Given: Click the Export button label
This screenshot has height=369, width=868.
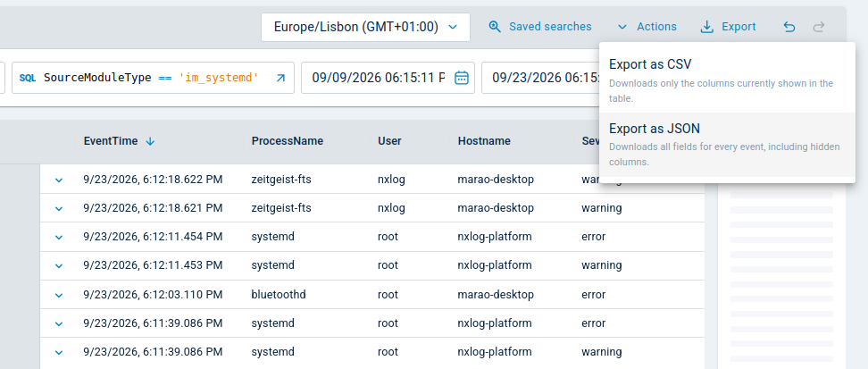Looking at the screenshot, I should tap(739, 27).
